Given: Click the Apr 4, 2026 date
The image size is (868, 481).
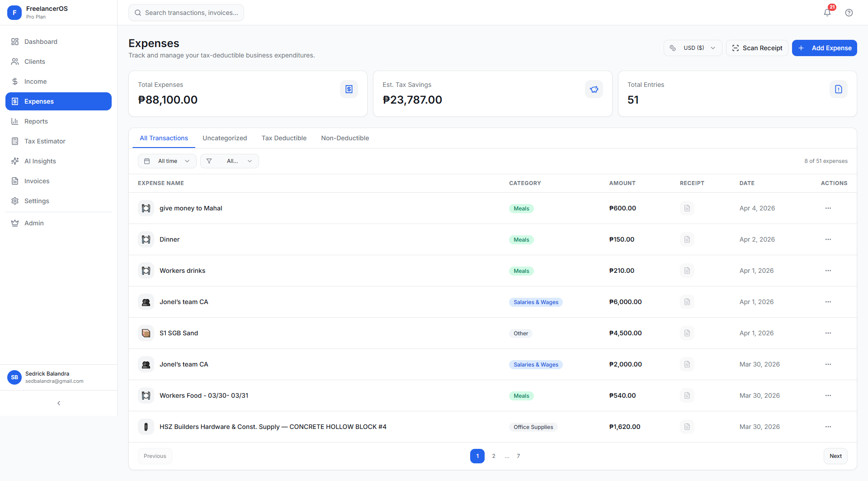Looking at the screenshot, I should [x=757, y=208].
